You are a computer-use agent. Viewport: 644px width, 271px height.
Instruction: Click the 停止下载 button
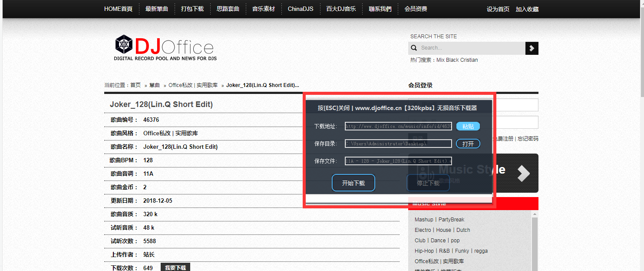tap(428, 183)
